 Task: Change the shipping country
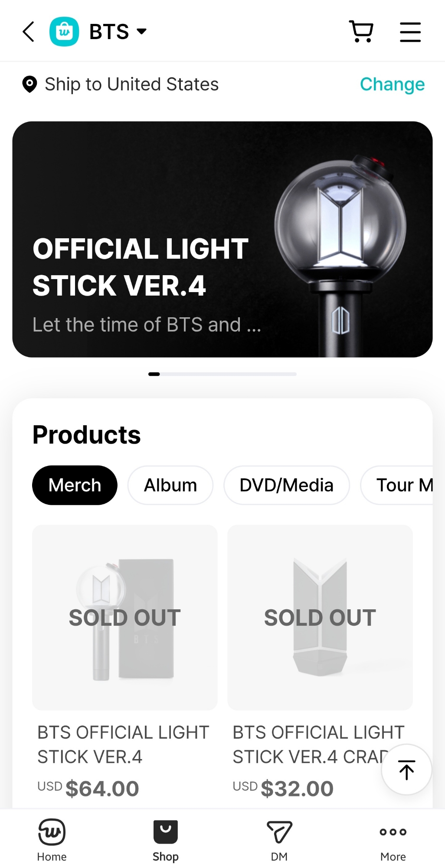point(392,84)
